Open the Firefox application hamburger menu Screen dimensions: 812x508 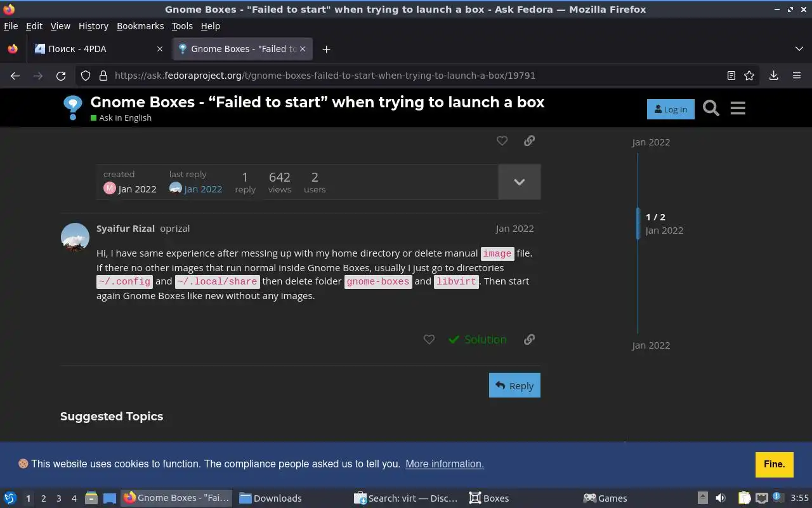797,76
